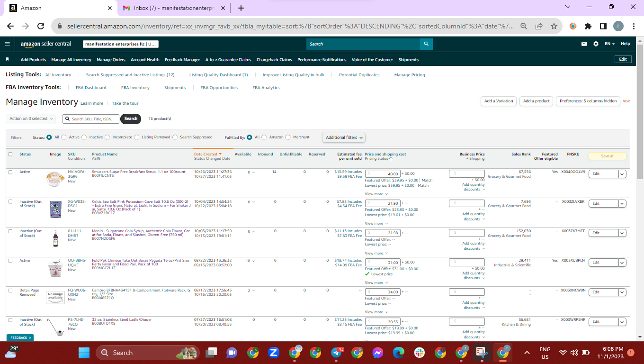Screen dimensions: 644x364
Task: Click the magnifier button beside the header search
Action: pyautogui.click(x=426, y=44)
